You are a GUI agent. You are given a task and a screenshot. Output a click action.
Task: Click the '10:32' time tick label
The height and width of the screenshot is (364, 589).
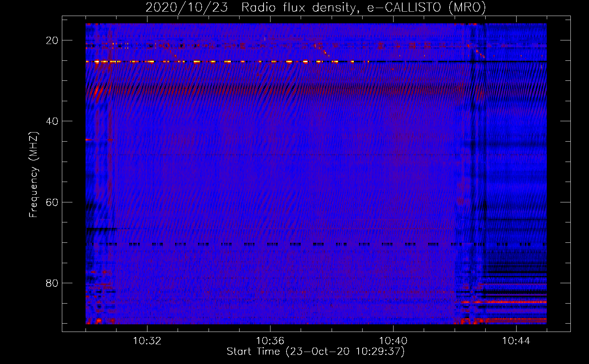click(147, 341)
